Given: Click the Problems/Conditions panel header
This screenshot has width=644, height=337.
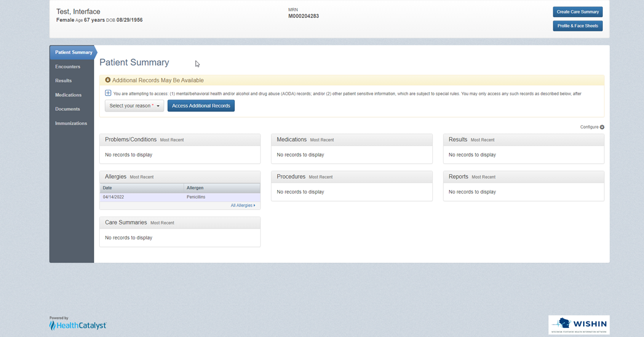Looking at the screenshot, I should pyautogui.click(x=131, y=140).
